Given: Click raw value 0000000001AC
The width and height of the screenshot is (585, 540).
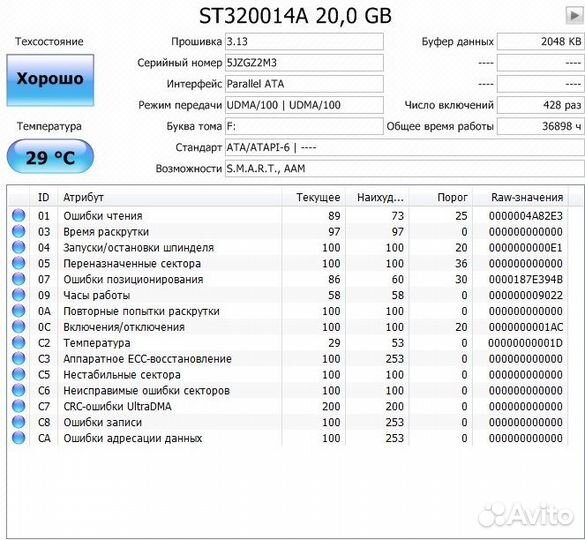Looking at the screenshot, I should [x=526, y=327].
